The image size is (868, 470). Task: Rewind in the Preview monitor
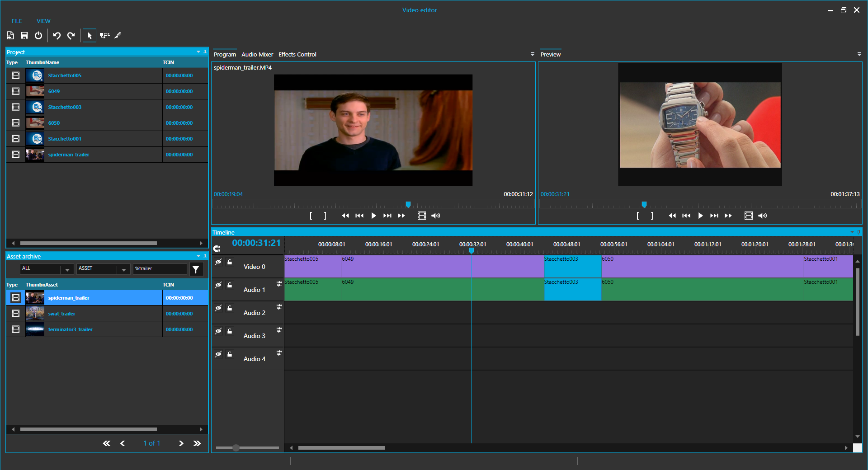click(x=672, y=216)
